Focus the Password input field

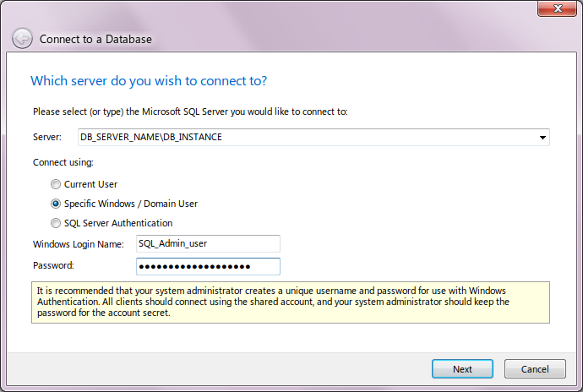click(x=206, y=266)
